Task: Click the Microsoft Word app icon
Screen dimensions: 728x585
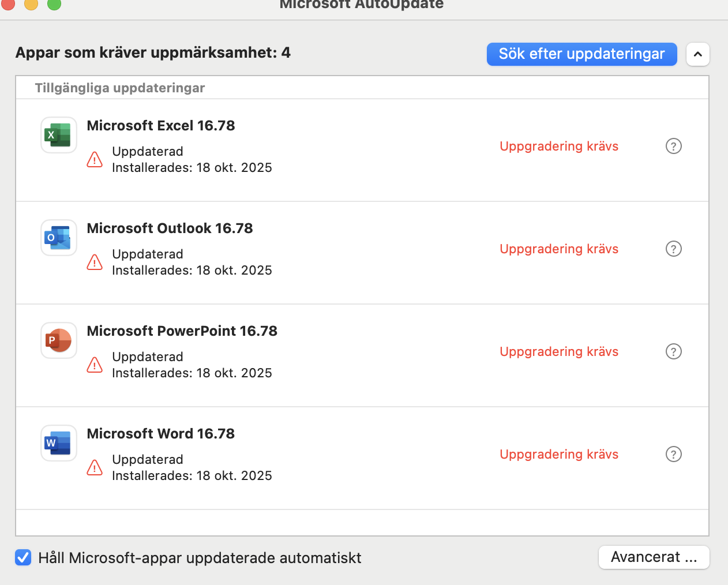Action: pos(58,443)
